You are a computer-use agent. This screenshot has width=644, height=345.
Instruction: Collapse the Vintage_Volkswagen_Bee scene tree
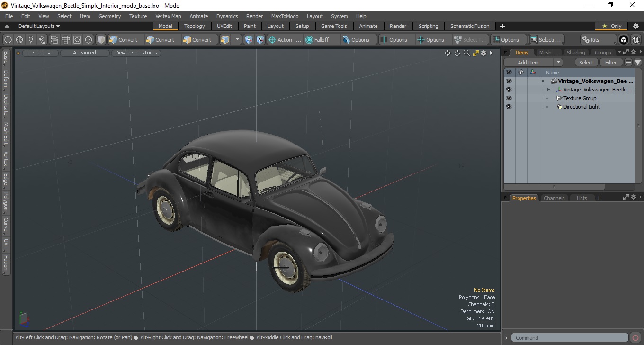pos(543,81)
